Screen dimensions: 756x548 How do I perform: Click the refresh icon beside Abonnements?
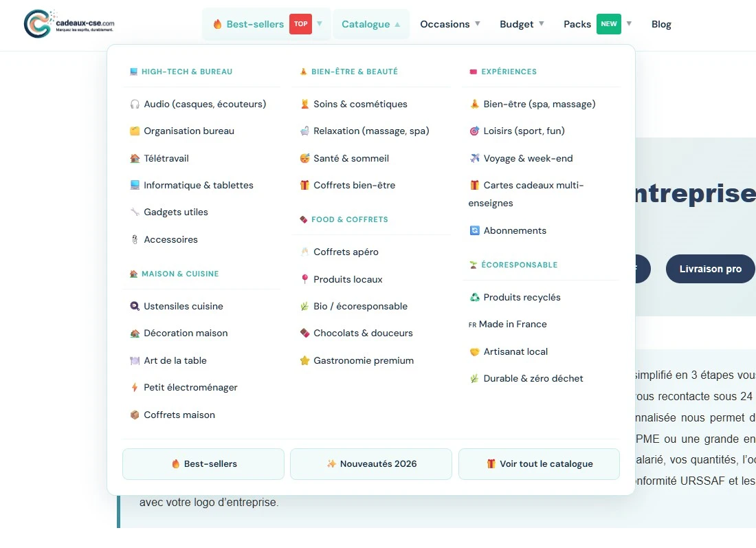tap(474, 230)
